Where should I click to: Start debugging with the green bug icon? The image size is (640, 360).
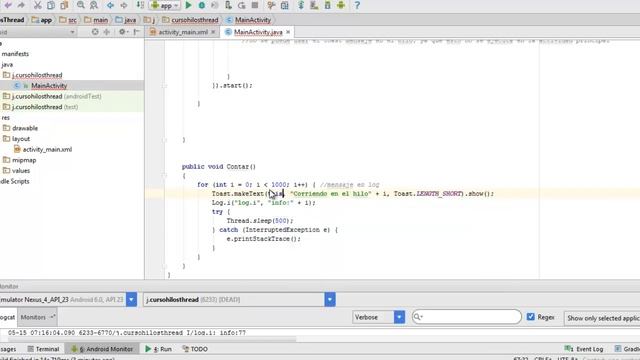pos(202,5)
